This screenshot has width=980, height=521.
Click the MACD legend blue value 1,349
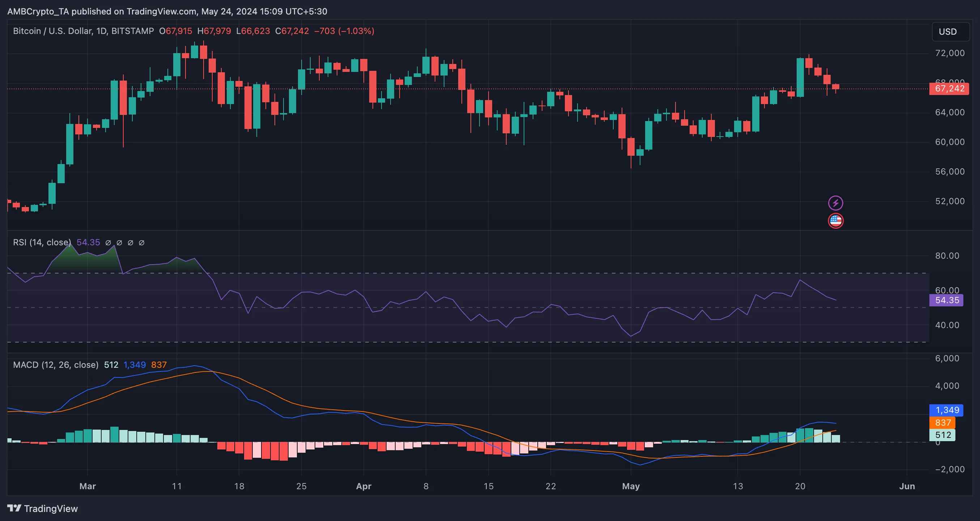click(x=135, y=365)
